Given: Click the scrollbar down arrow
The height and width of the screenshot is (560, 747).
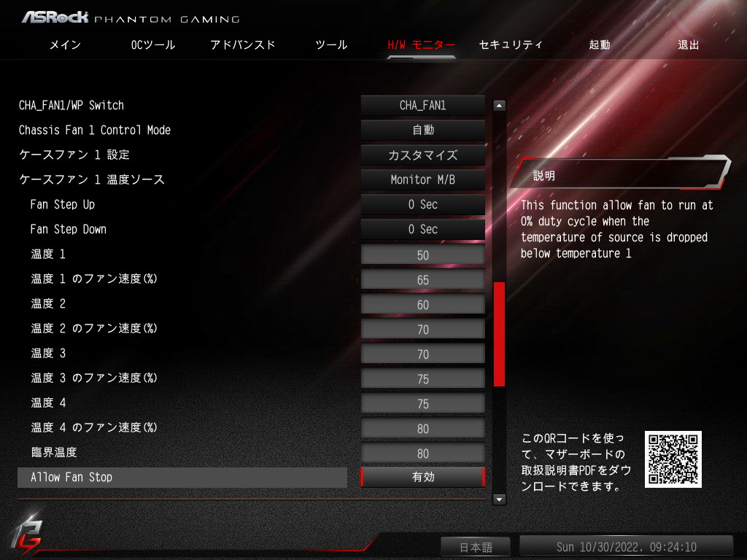Looking at the screenshot, I should [x=499, y=499].
